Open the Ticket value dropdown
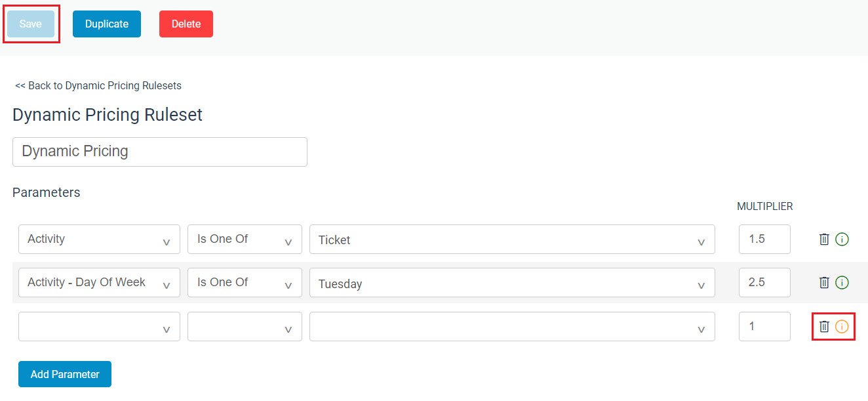Viewport: 868px width, 401px height. (x=512, y=240)
